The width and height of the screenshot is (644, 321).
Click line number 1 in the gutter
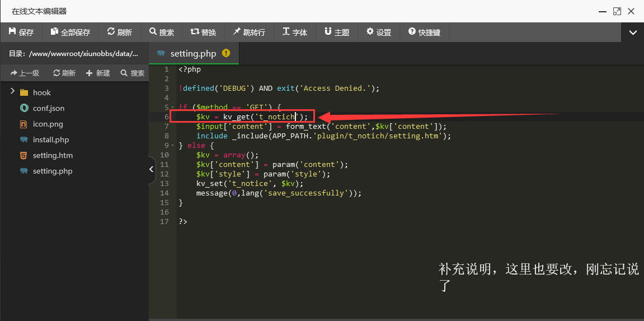[x=166, y=69]
